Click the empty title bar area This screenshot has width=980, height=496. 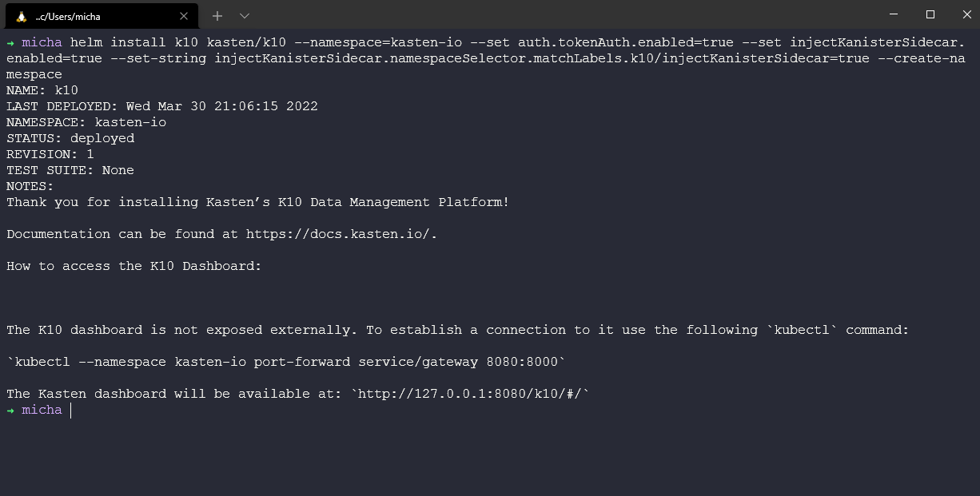click(560, 14)
